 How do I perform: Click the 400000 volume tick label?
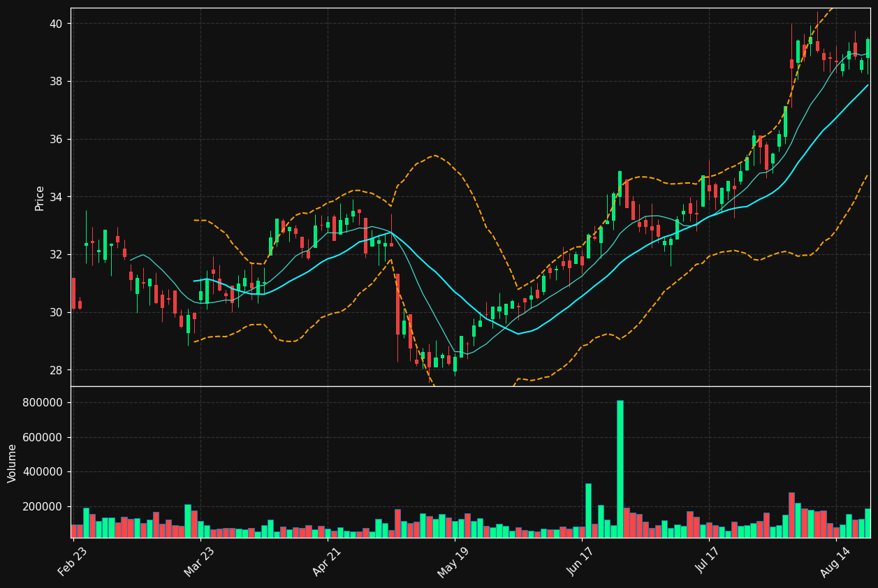point(43,472)
